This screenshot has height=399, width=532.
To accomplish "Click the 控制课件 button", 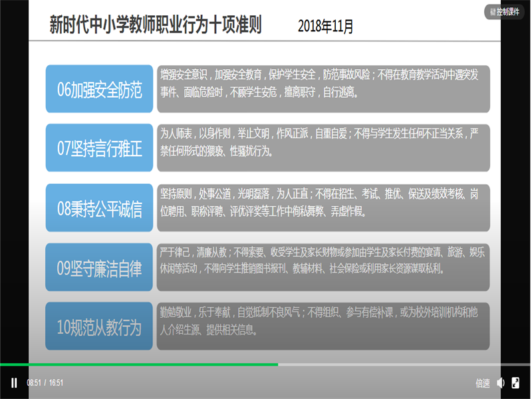I will click(505, 12).
